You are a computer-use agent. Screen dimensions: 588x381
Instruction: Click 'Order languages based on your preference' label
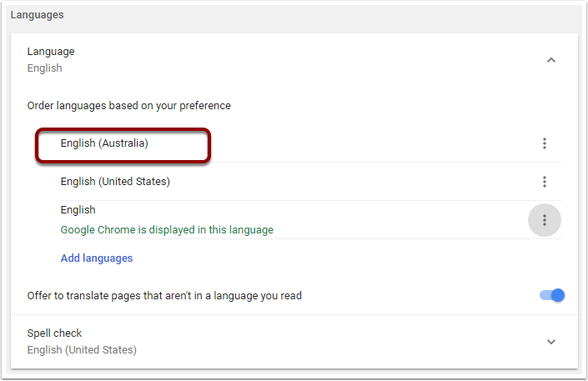point(129,106)
